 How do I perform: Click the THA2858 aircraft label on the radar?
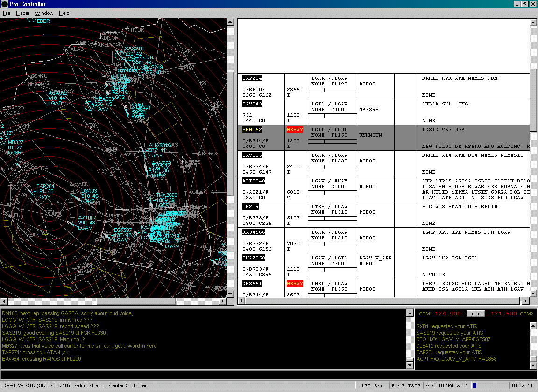(x=167, y=195)
